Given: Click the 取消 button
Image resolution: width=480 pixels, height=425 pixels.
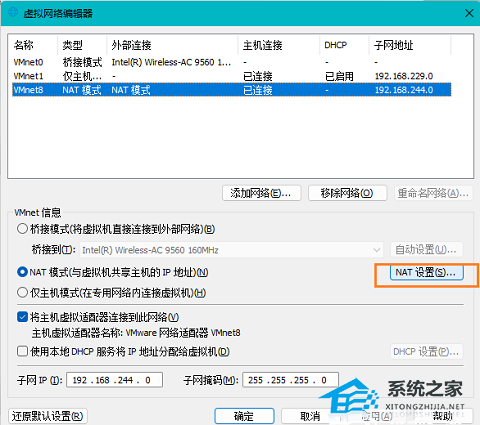Looking at the screenshot, I should click(x=311, y=416).
